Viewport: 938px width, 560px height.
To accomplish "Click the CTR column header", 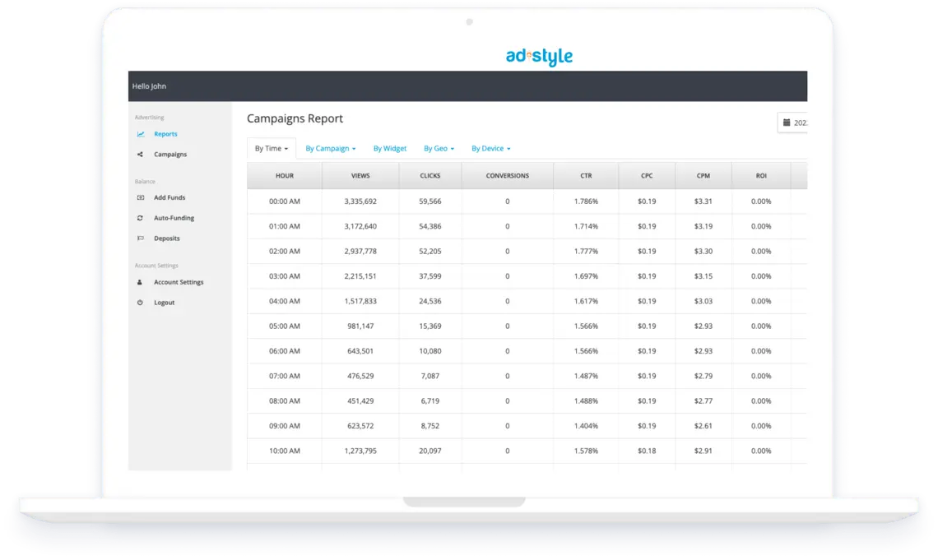I will [x=585, y=176].
